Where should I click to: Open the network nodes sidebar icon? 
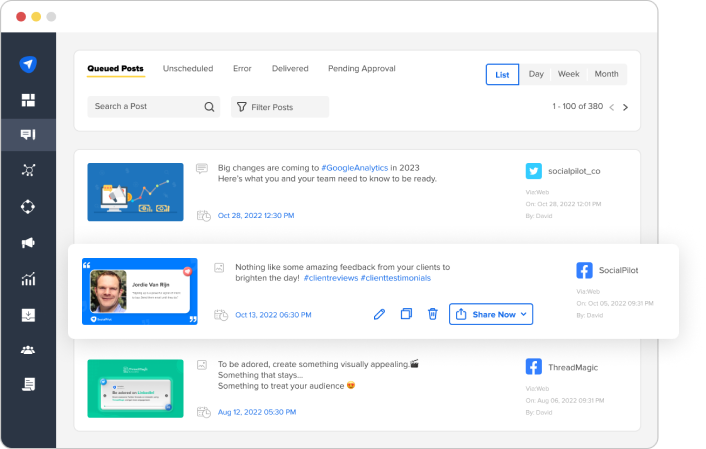click(28, 170)
